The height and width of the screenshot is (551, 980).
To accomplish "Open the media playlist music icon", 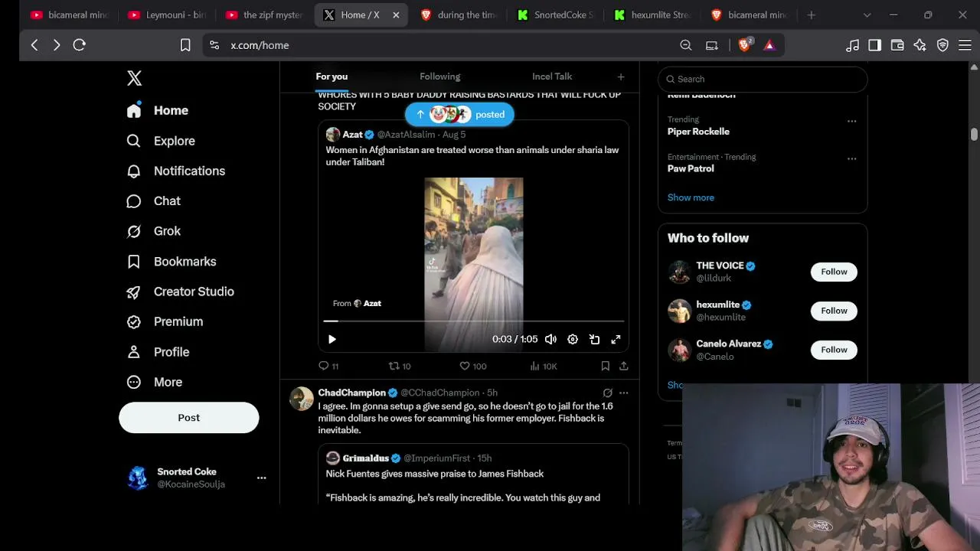I will (852, 45).
